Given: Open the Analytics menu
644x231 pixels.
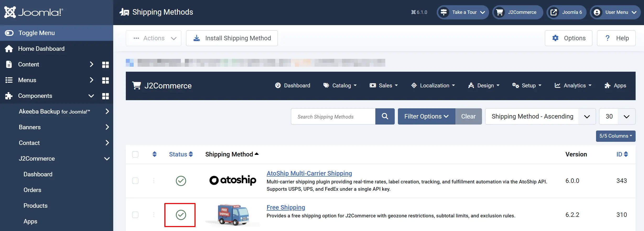Looking at the screenshot, I should click(573, 86).
